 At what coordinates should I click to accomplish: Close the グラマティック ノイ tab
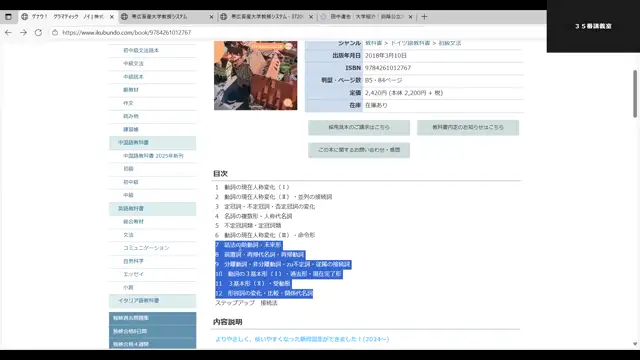[x=111, y=17]
